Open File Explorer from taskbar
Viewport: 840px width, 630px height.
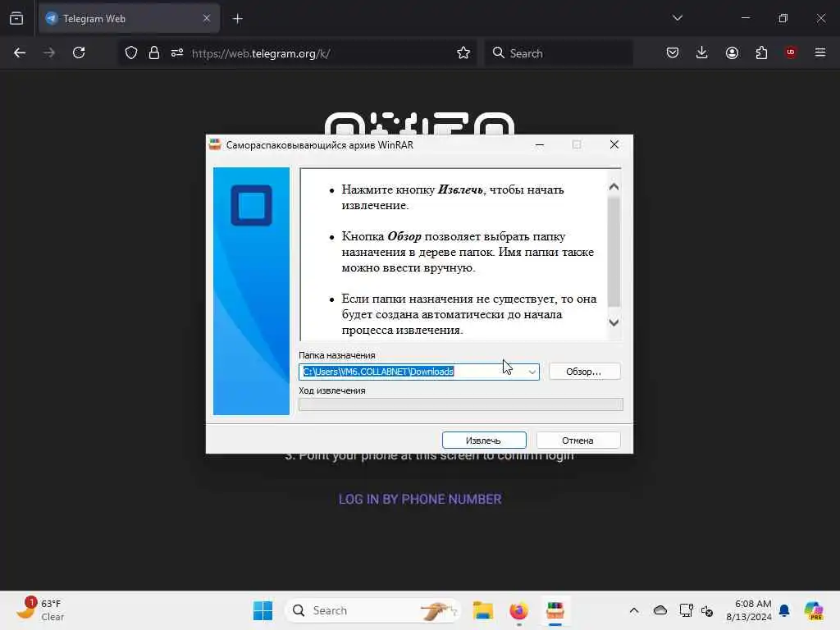[482, 610]
